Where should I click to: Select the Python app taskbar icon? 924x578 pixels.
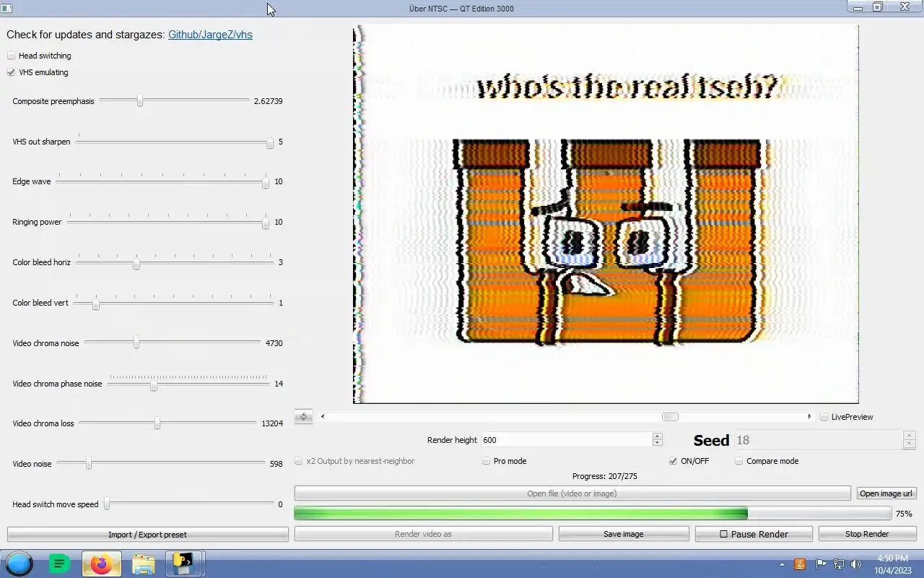pyautogui.click(x=183, y=564)
